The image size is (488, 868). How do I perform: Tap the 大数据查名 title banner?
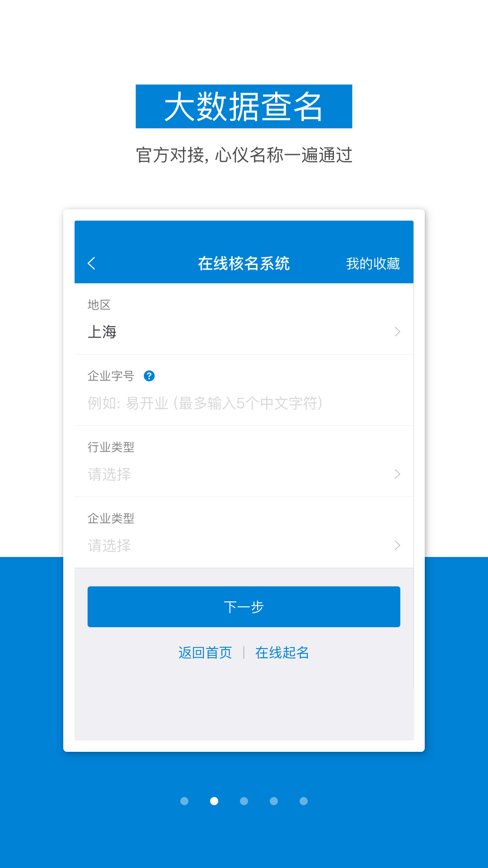click(244, 106)
